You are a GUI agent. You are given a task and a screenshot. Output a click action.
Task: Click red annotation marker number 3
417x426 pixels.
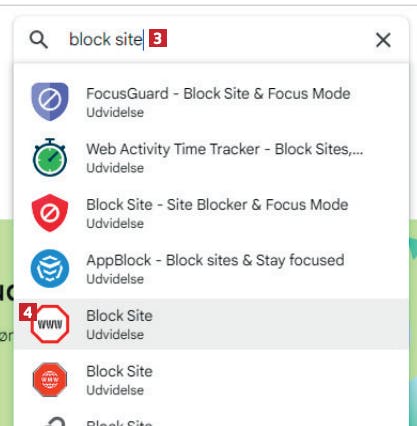click(158, 38)
